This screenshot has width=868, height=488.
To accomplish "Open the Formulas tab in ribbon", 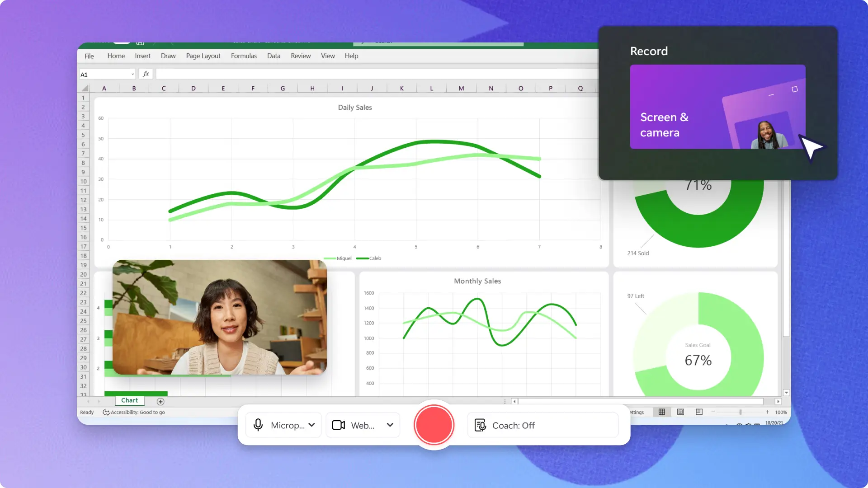I will [x=243, y=56].
